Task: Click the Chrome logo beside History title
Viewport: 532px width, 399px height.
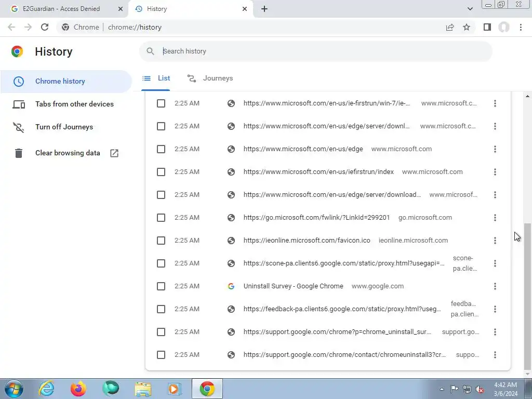Action: (17, 51)
